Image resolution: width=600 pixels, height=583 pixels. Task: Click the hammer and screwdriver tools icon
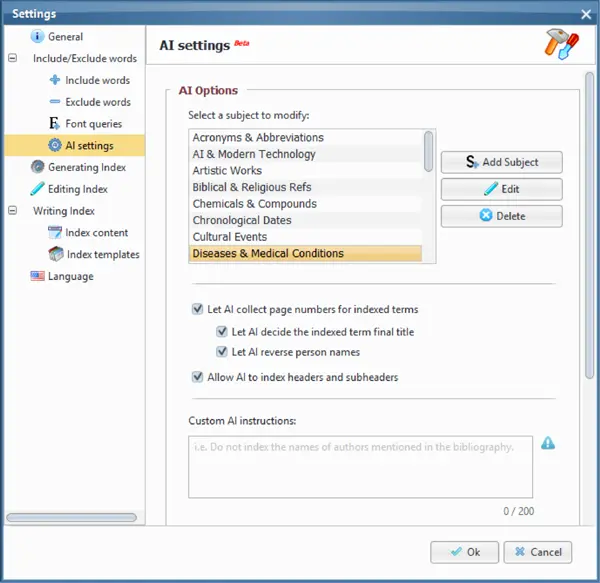(x=562, y=44)
